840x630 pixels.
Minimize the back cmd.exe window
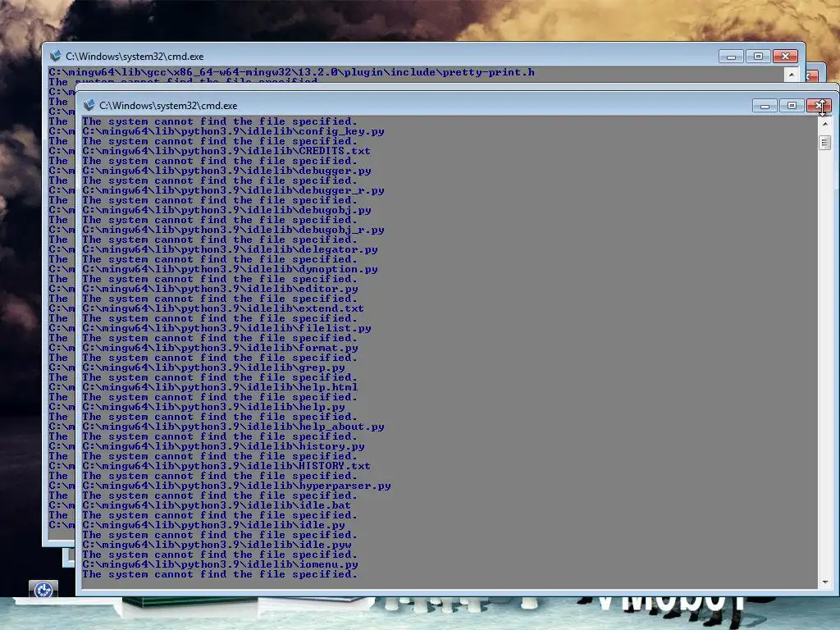731,57
